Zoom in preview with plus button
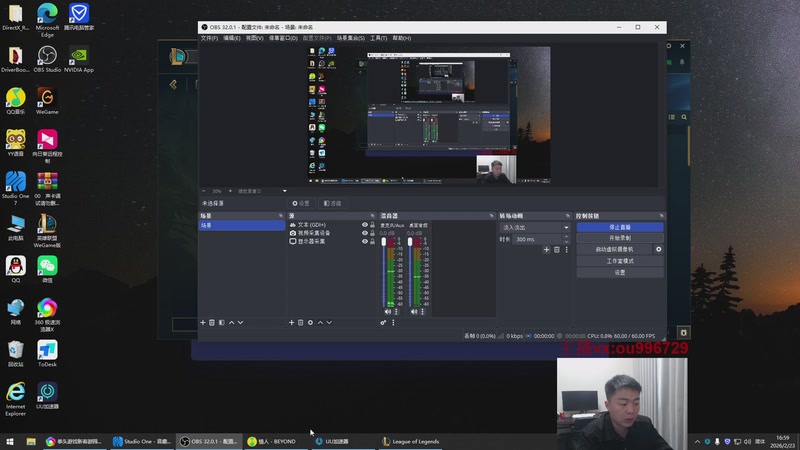The image size is (800, 450). 230,191
